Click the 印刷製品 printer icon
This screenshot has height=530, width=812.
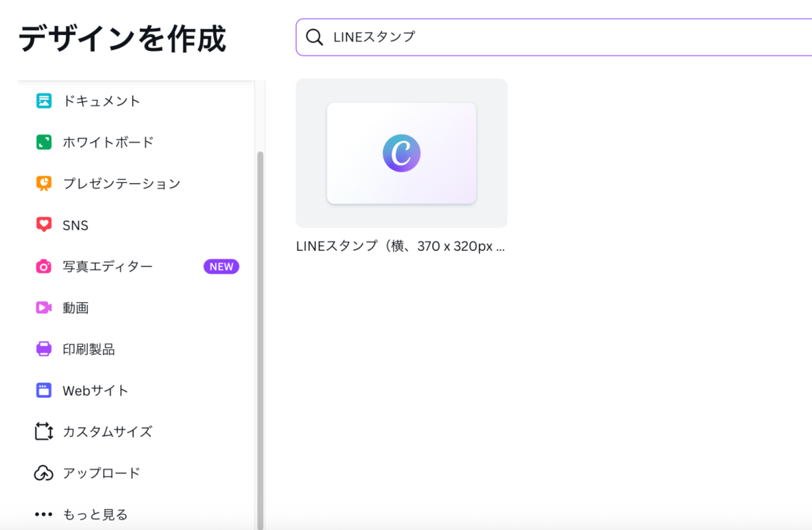click(44, 349)
